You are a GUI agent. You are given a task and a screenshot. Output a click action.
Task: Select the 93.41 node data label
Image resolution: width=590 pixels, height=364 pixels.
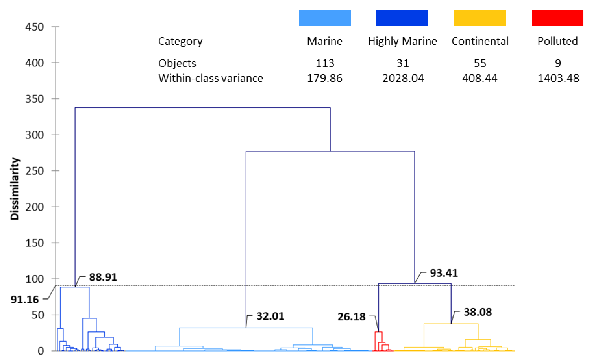(x=444, y=273)
